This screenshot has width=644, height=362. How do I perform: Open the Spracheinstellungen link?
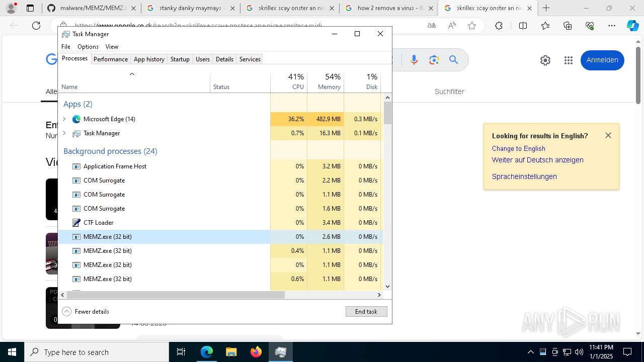click(x=524, y=176)
